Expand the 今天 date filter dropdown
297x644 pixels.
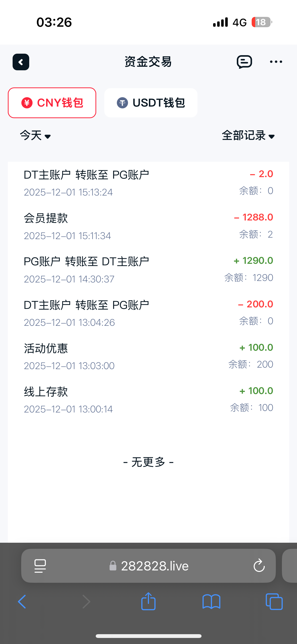(36, 136)
